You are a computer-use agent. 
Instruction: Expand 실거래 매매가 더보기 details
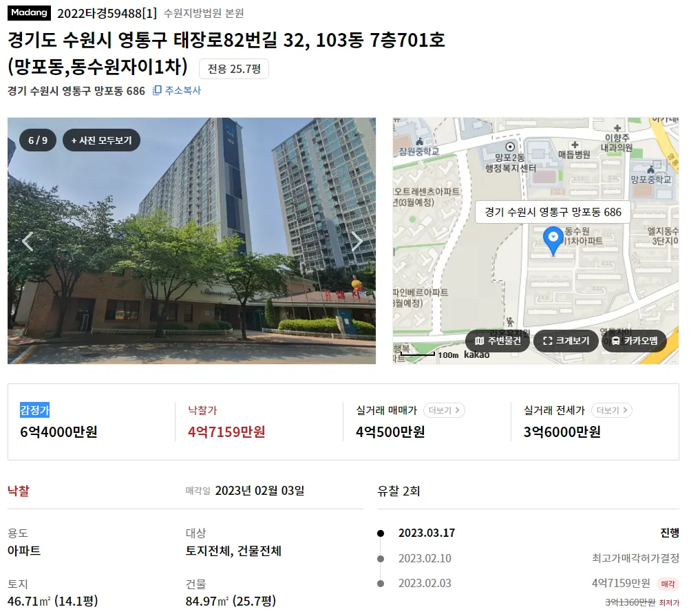click(444, 410)
